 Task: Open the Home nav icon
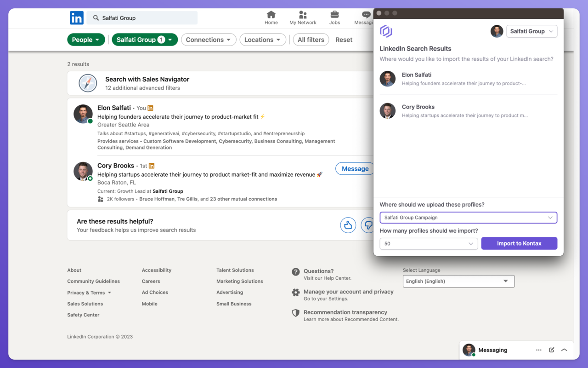[x=271, y=15]
